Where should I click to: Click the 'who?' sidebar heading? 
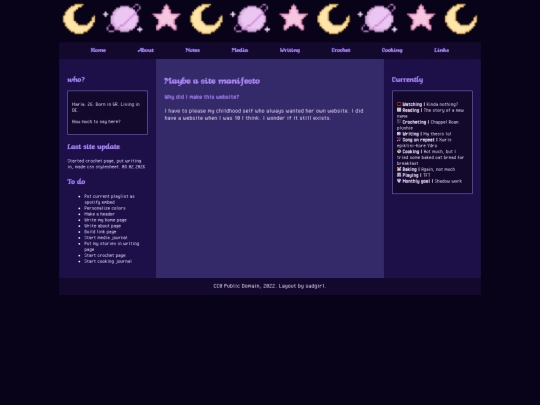[76, 80]
